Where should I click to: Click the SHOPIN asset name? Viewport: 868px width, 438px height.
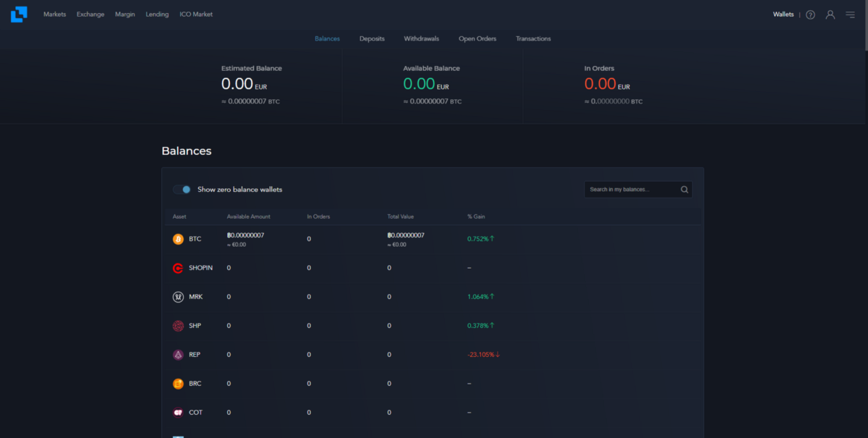click(201, 268)
